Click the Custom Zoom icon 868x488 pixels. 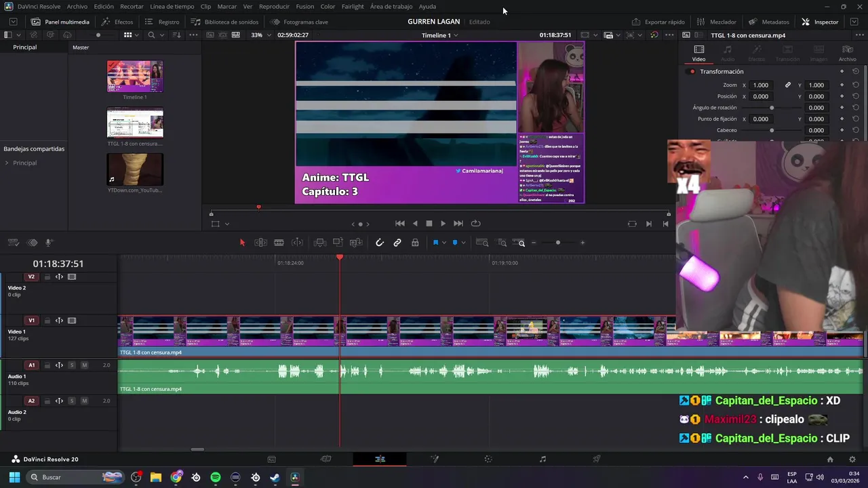519,243
